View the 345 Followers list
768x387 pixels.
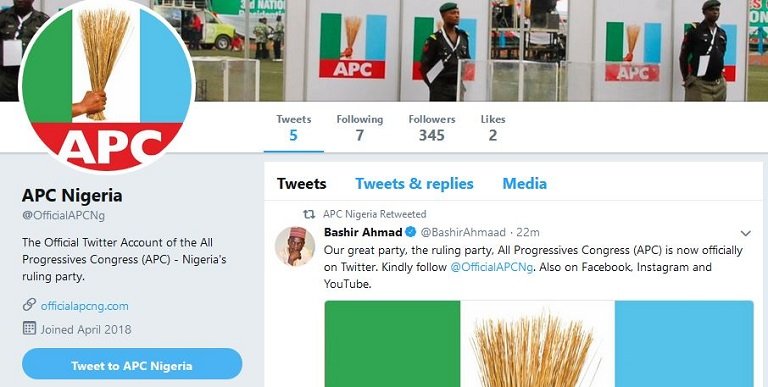click(432, 128)
